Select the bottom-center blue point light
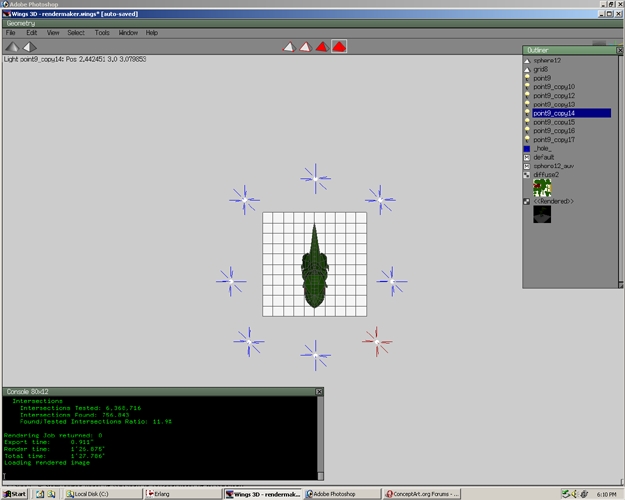The height and width of the screenshot is (500, 625). [315, 355]
